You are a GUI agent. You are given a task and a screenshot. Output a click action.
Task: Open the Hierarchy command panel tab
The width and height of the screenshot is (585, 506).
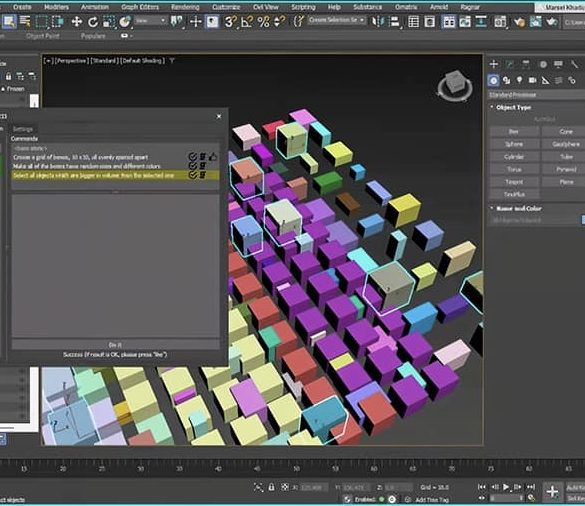526,64
